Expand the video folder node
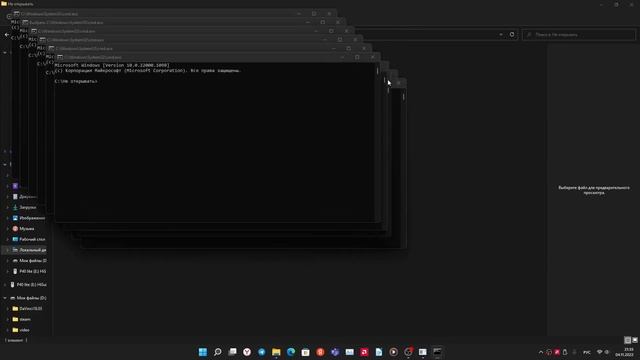Screen dimensions: 640x360 (7, 330)
